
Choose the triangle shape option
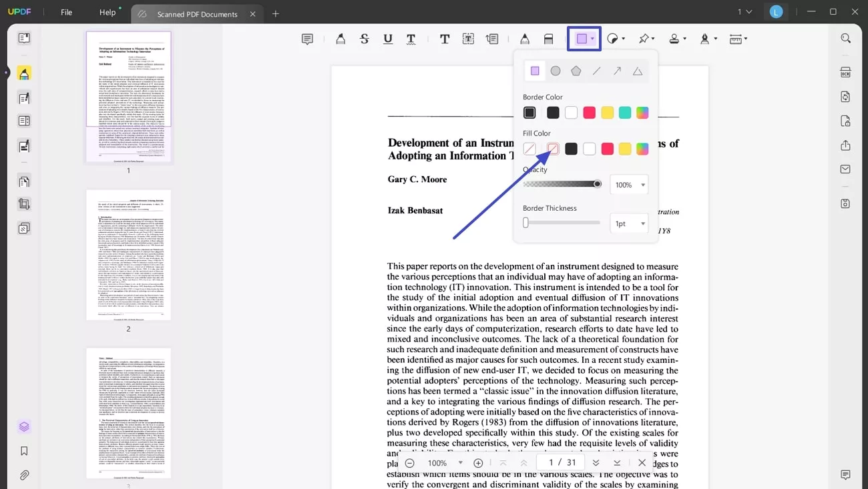638,71
